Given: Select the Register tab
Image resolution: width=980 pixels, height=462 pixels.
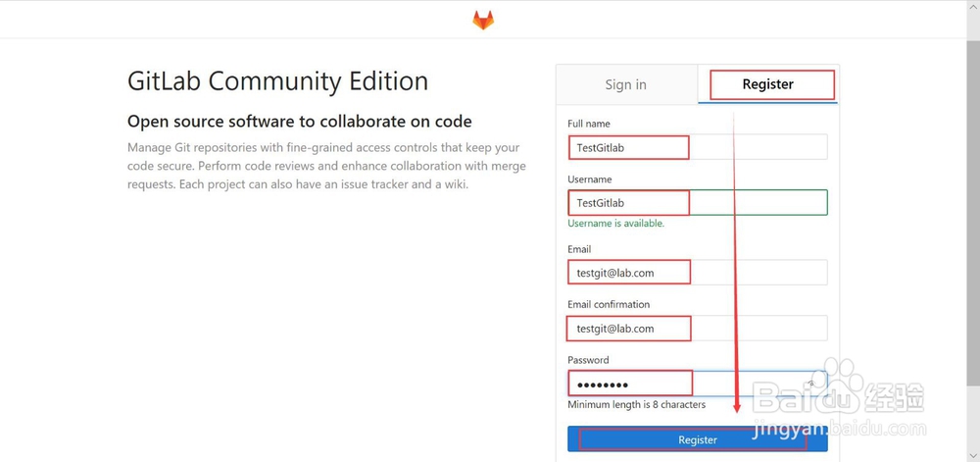Looking at the screenshot, I should point(768,84).
